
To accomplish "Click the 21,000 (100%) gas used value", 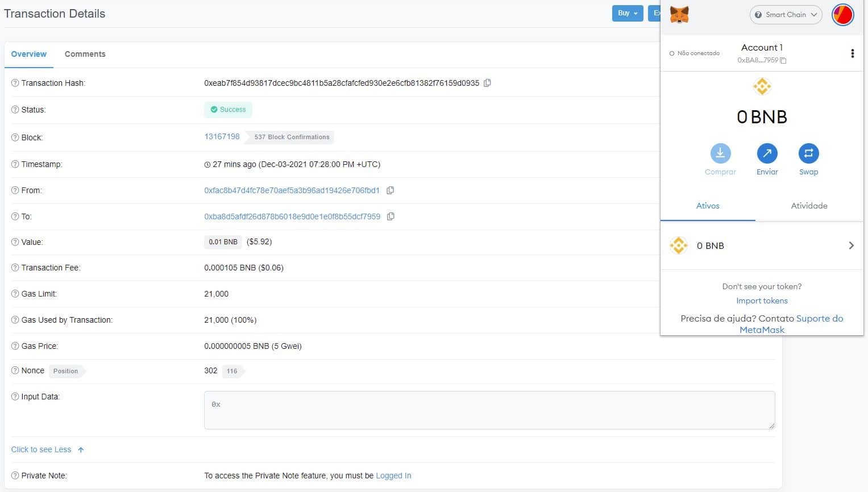I will [x=230, y=320].
